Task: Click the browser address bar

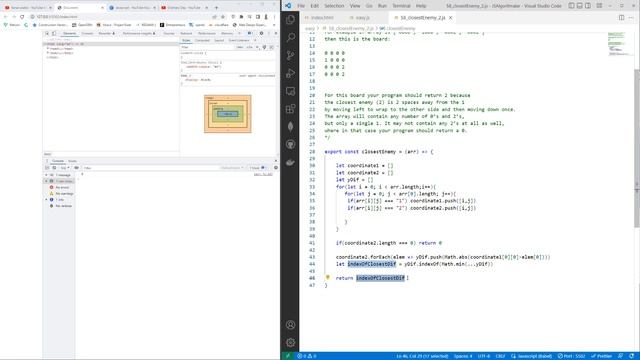Action: 122,17
